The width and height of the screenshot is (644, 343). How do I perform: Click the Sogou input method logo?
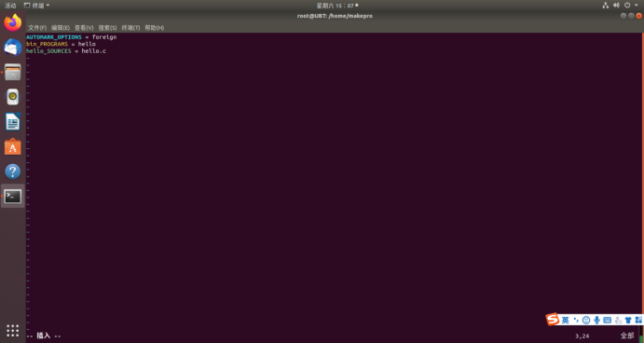tap(553, 319)
